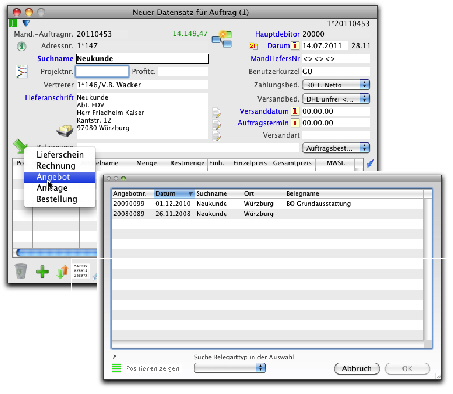Click the vertical scrollbar of the Angebot list

[x=428, y=269]
